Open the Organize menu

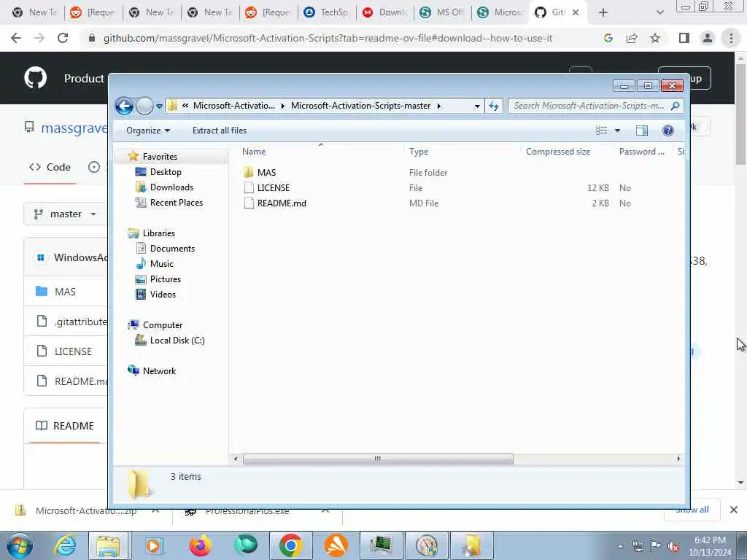[147, 131]
